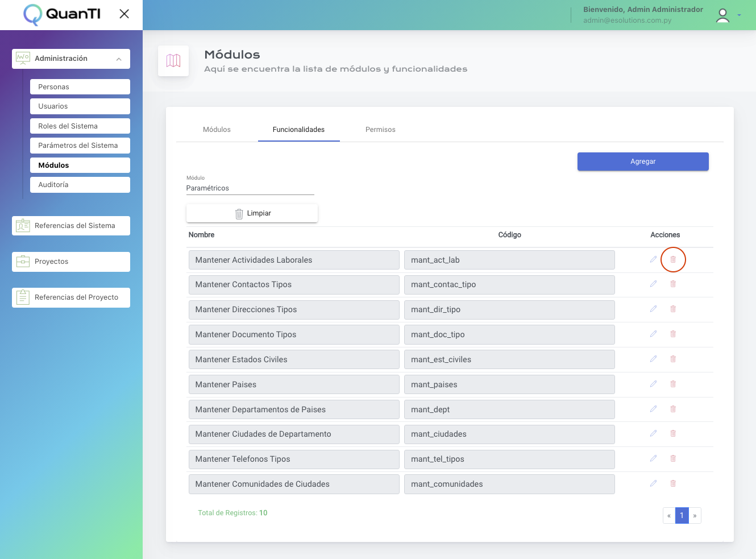756x559 pixels.
Task: Delete the Mantener Paises row
Action: (x=673, y=384)
